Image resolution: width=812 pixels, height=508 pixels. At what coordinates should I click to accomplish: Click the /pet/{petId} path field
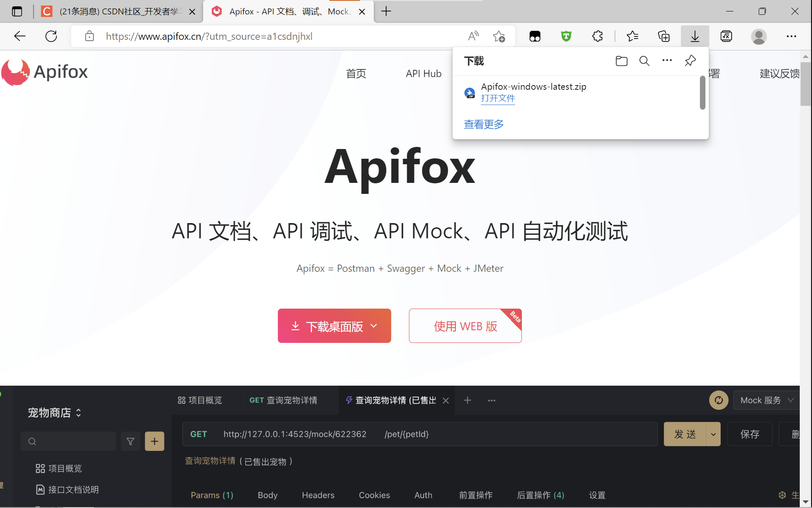(x=406, y=434)
